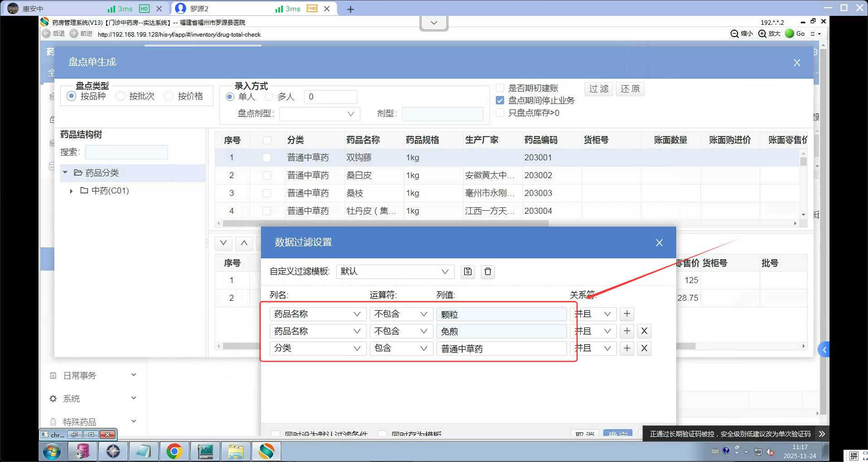Open the notepad taskbar icon
This screenshot has width=868, height=462.
point(143,451)
